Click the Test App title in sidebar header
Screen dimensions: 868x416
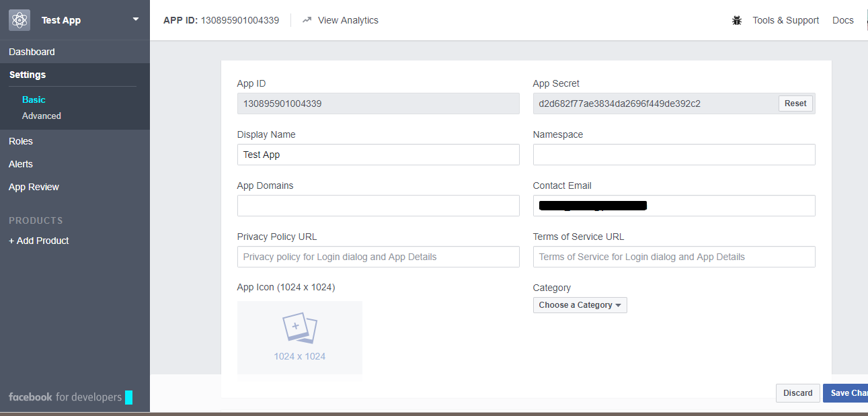(61, 20)
